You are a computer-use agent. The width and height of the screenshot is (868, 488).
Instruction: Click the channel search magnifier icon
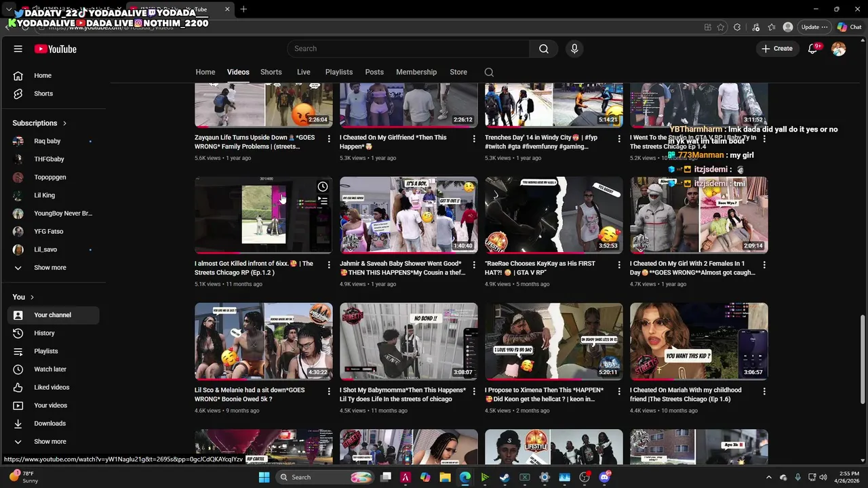489,72
